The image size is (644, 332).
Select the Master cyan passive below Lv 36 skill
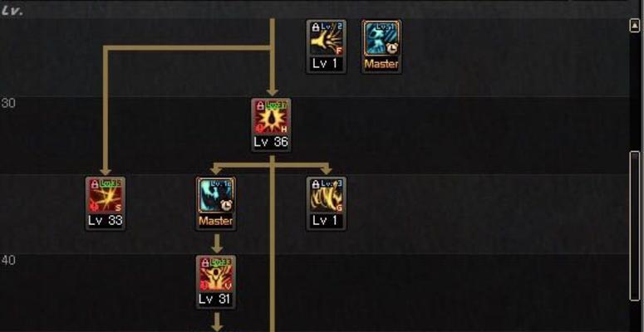click(216, 195)
